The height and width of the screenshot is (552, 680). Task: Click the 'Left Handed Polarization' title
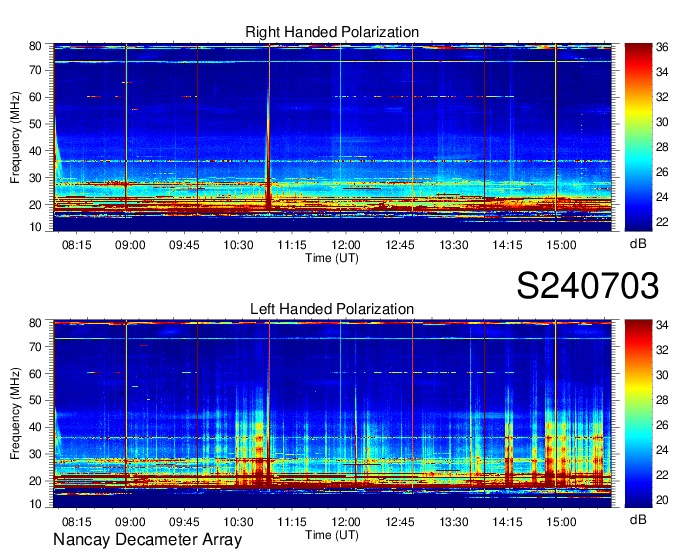(332, 309)
